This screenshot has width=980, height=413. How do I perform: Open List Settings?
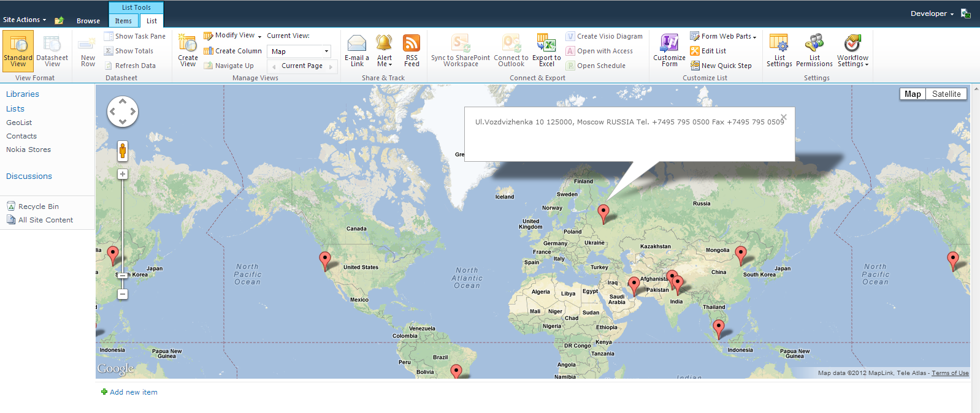click(x=779, y=51)
